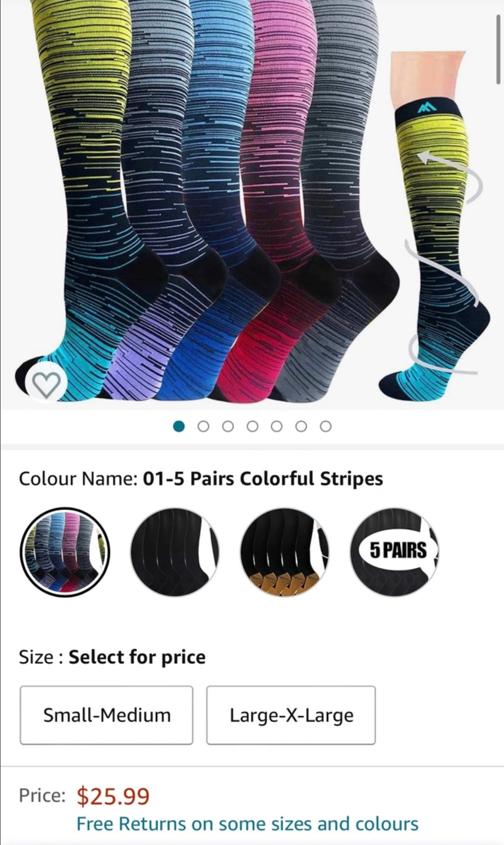Image resolution: width=504 pixels, height=845 pixels.
Task: Jump to the last image carousel dot
Action: (x=326, y=426)
